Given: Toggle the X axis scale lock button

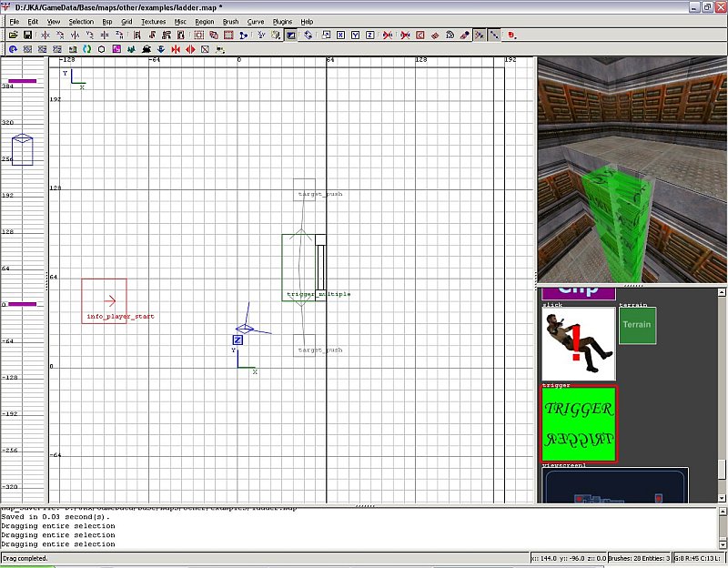Looking at the screenshot, I should (x=339, y=35).
